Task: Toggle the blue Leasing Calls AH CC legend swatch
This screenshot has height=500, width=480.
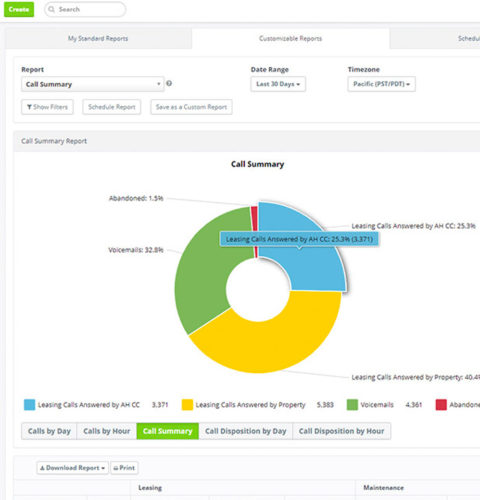Action: 29,405
